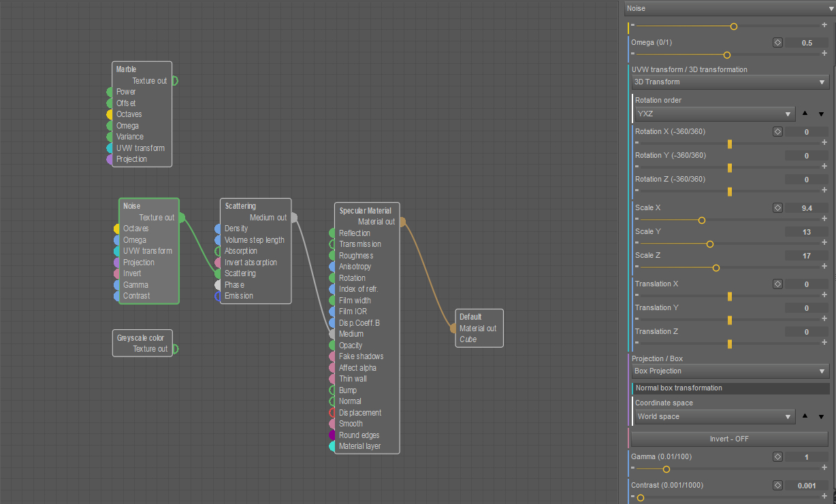Screen dimensions: 836x504
Task: Click the diamond icon next to Gamma
Action: click(777, 457)
